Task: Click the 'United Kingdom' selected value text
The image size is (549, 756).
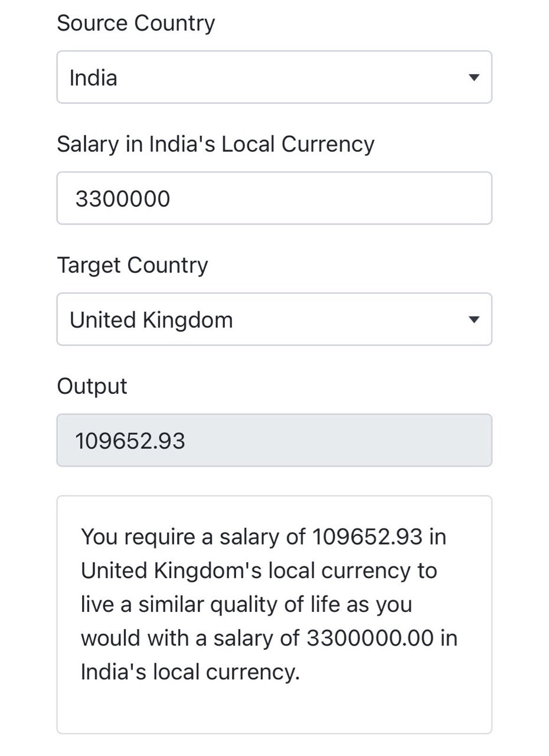Action: click(151, 320)
